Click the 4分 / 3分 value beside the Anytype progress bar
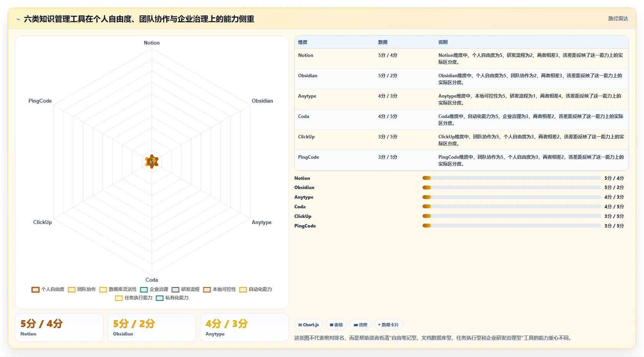This screenshot has width=644, height=357. [614, 197]
